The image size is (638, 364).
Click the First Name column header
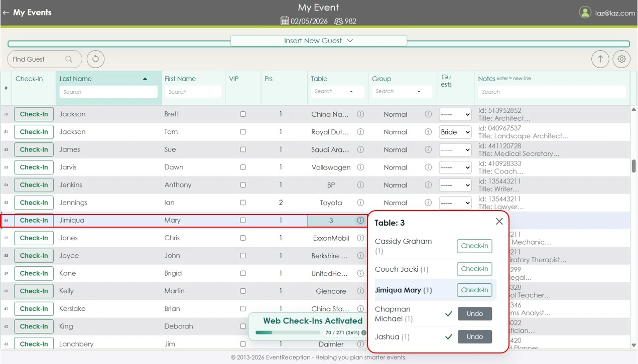pos(180,79)
